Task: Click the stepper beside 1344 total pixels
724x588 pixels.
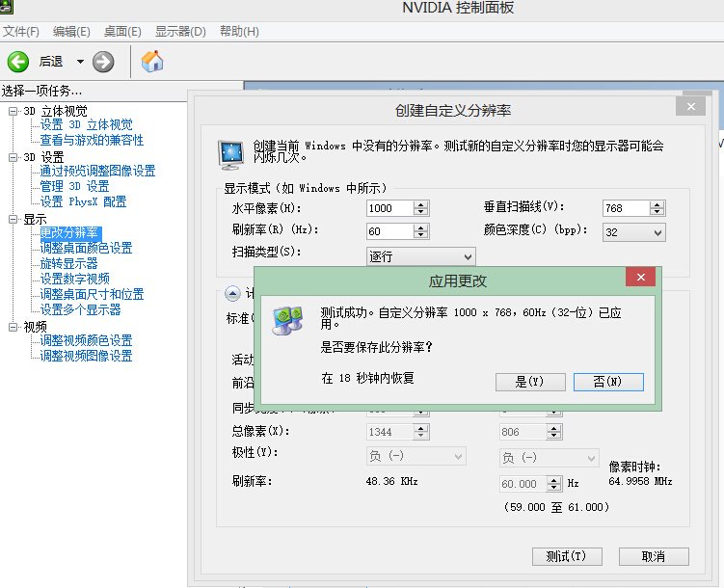Action: (420, 432)
